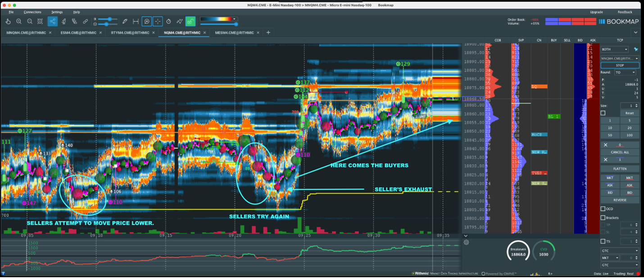This screenshot has width=644, height=279.
Task: Adjust the slider under heatmap color bar
Action: tap(218, 24)
